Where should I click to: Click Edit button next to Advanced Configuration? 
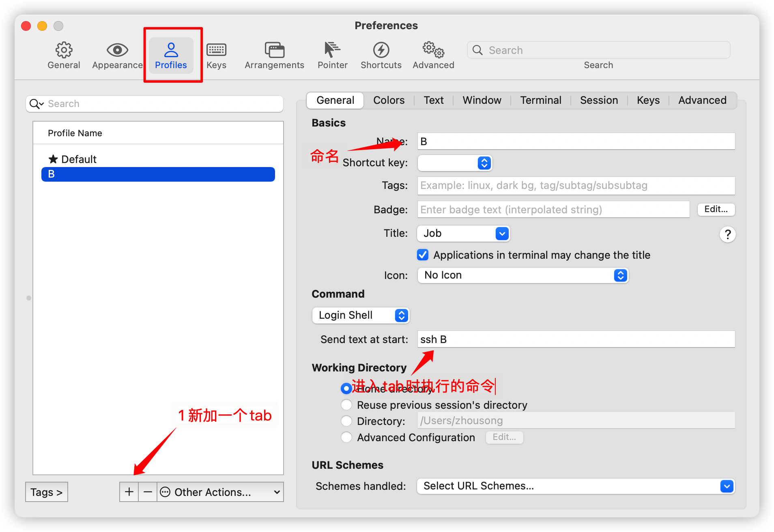(504, 437)
